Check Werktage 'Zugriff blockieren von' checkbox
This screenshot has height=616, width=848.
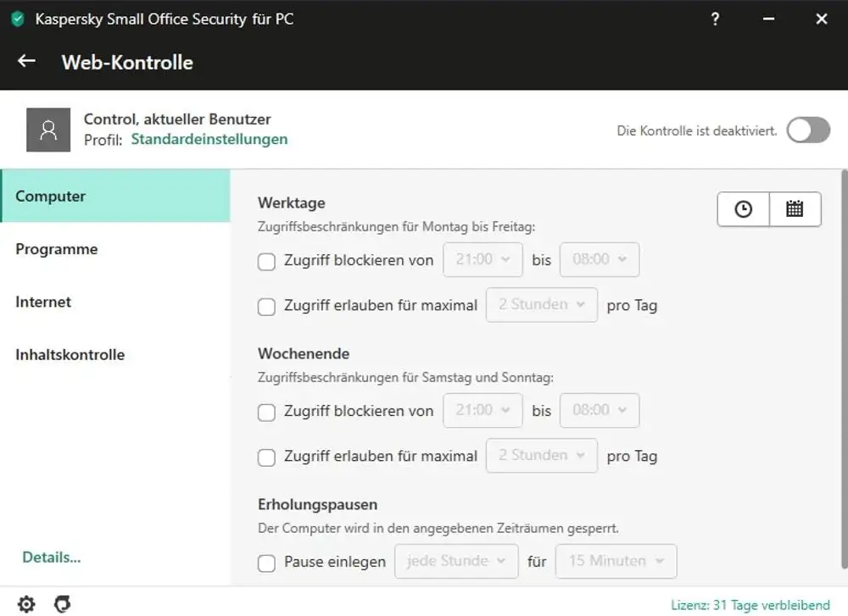pyautogui.click(x=267, y=262)
